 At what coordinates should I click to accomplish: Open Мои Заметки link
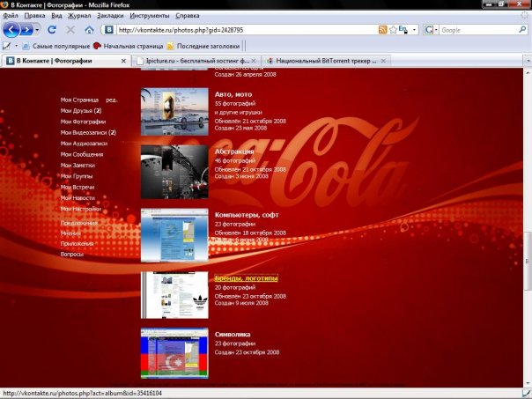[78, 166]
